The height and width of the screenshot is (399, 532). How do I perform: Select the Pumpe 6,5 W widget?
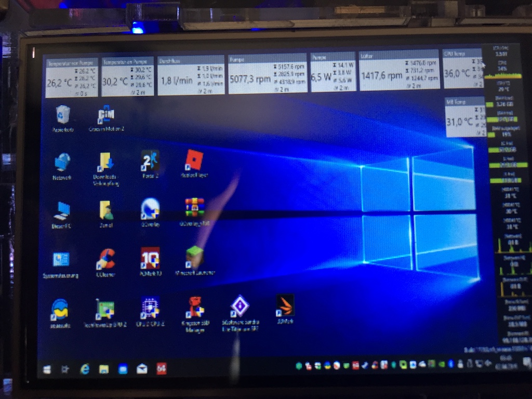click(333, 72)
